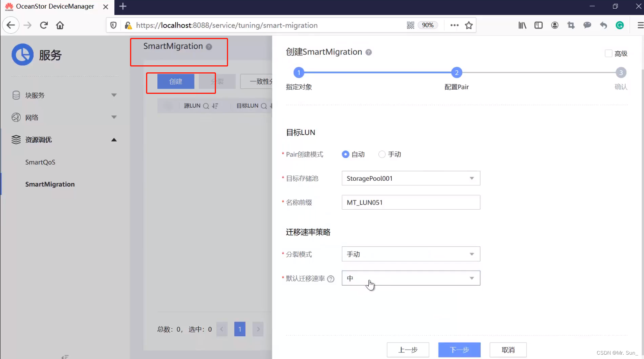The width and height of the screenshot is (644, 359).
Task: Click the 上一步 button
Action: click(x=408, y=350)
